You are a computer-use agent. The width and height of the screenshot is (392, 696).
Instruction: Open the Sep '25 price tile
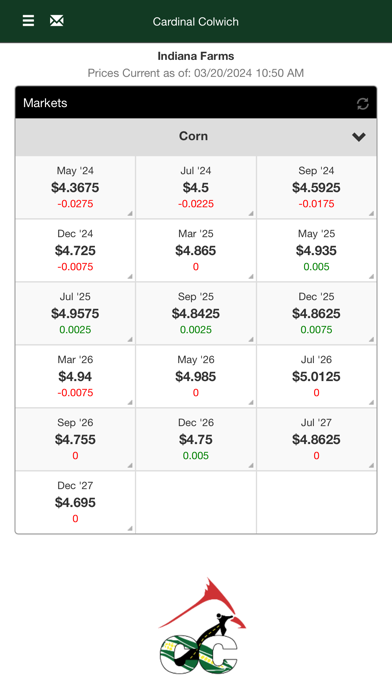click(196, 313)
